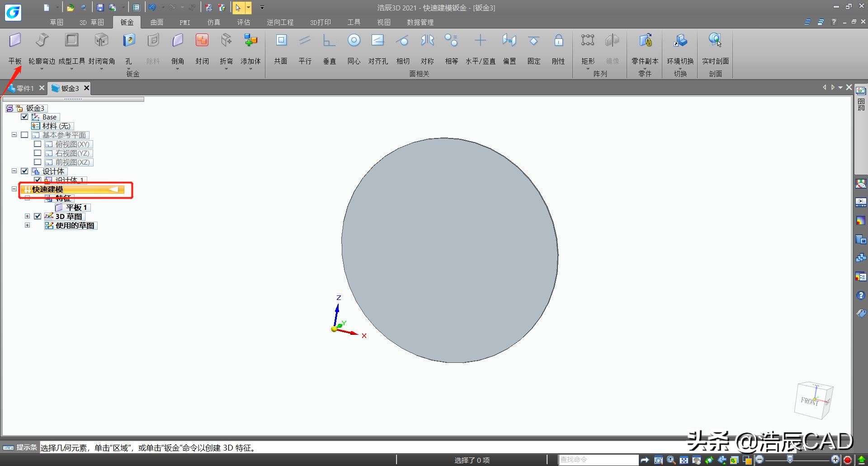Viewport: 868px width, 466px height.
Task: Open the 零件1 document tab
Action: pos(25,88)
